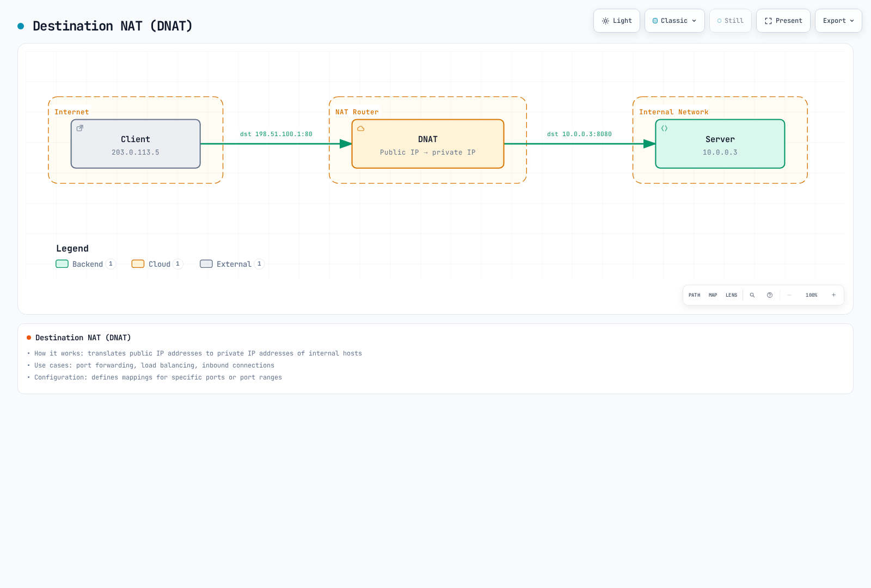Click the External legend swatch
The height and width of the screenshot is (588, 871).
pos(206,264)
